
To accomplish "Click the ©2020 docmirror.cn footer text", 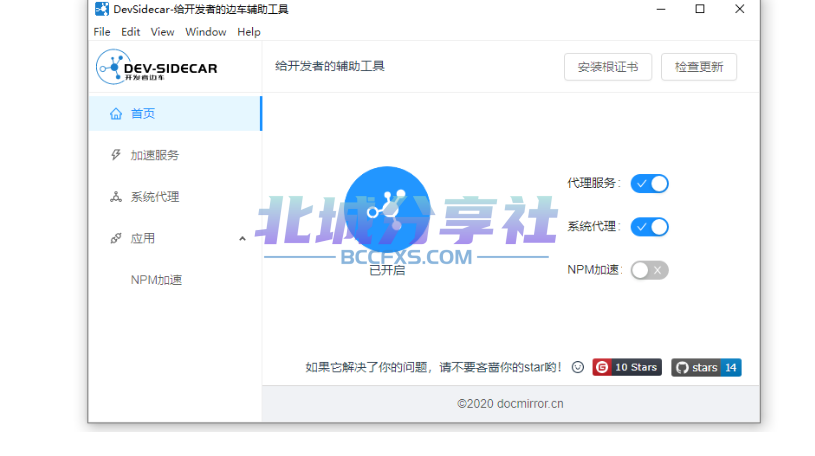I will (510, 403).
